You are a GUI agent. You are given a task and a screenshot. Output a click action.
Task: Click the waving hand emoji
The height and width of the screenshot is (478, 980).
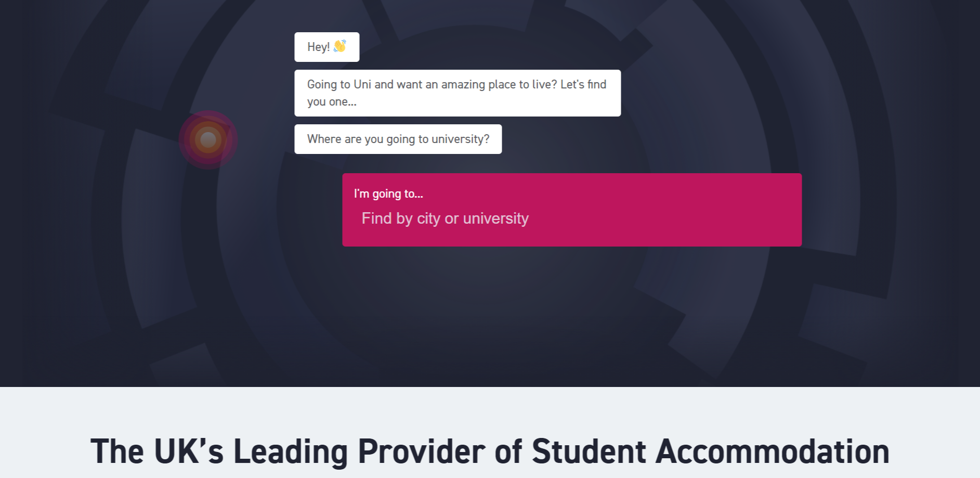click(x=340, y=46)
